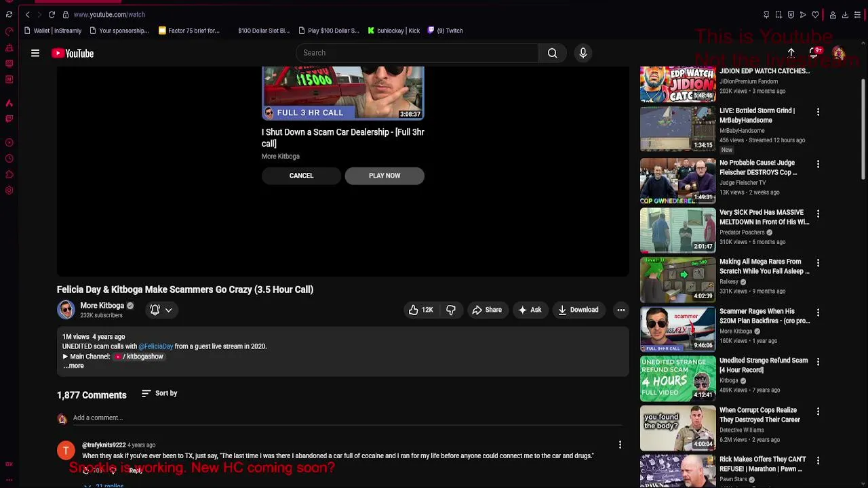This screenshot has height=488, width=868.
Task: Open the Scam Car Dealership thumbnail
Action: coord(343,94)
